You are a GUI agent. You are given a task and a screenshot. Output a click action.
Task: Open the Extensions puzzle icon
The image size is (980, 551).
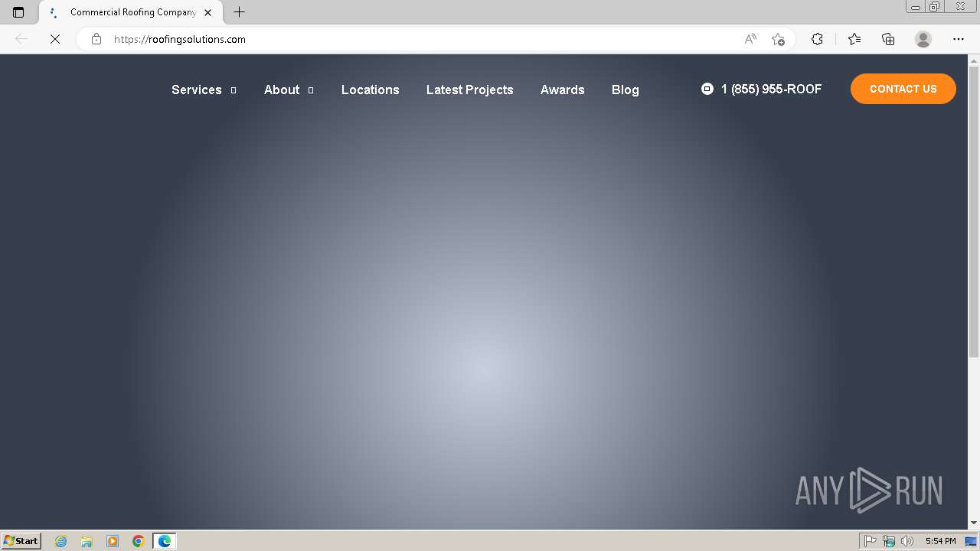pyautogui.click(x=817, y=39)
